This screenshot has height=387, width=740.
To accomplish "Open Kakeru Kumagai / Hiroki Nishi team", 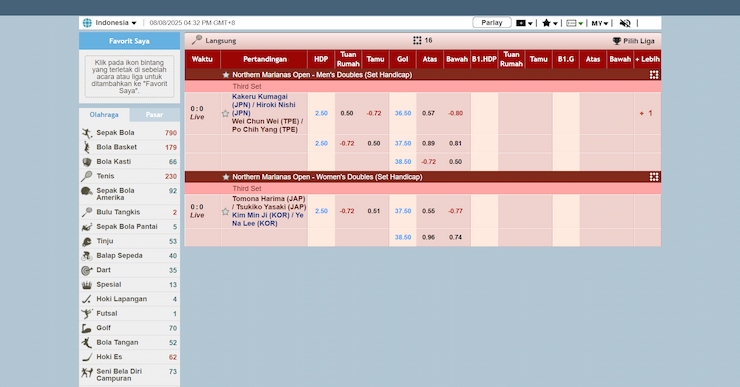I will (x=263, y=105).
